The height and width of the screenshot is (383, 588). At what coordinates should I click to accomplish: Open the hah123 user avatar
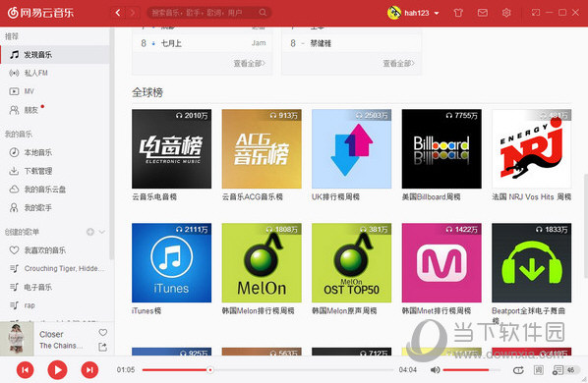pyautogui.click(x=394, y=13)
